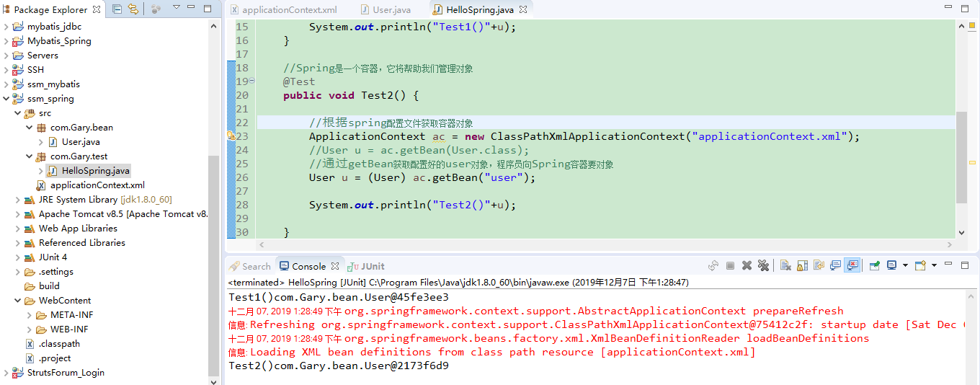Click the com.Gary.test package icon
Viewport: 980px width, 385px height.
[41, 156]
